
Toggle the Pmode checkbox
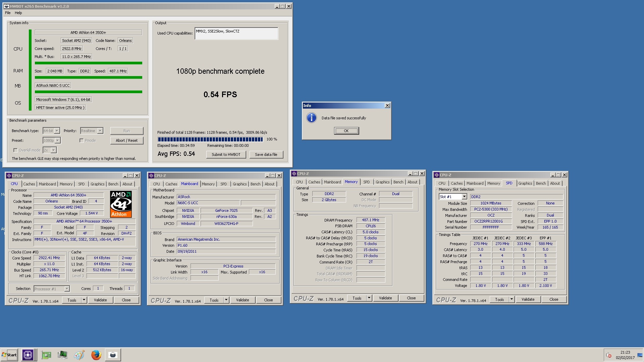(x=82, y=140)
